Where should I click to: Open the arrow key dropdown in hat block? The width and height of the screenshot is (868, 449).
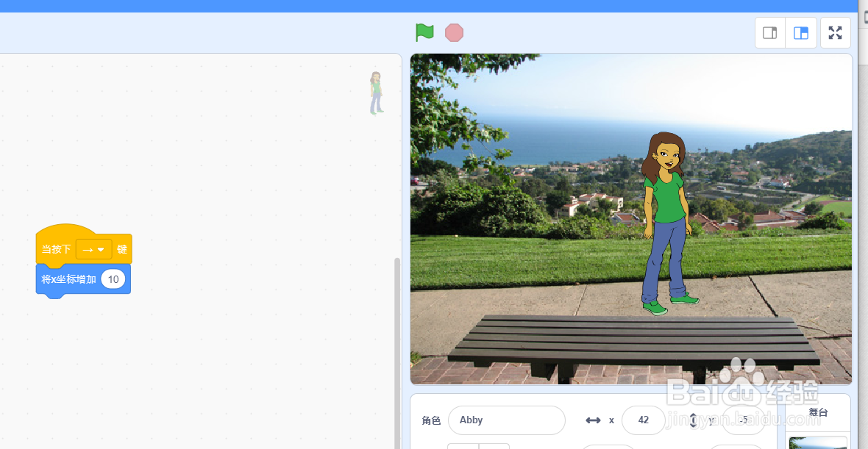coord(94,249)
